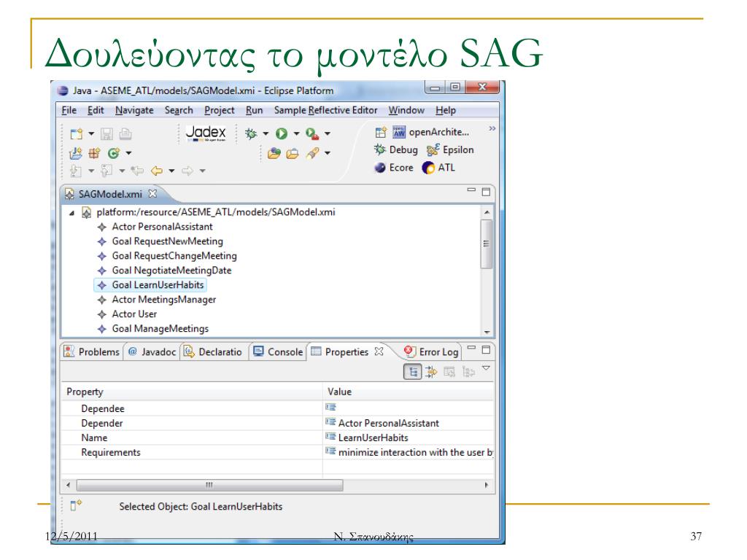Open the New wizard dropdown arrow
747x560 pixels.
coord(91,134)
